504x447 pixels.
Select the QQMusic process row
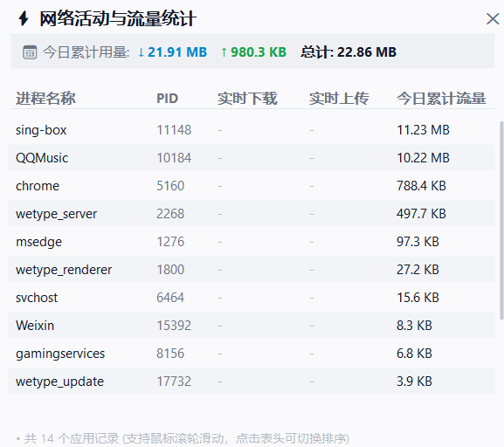[x=251, y=158]
